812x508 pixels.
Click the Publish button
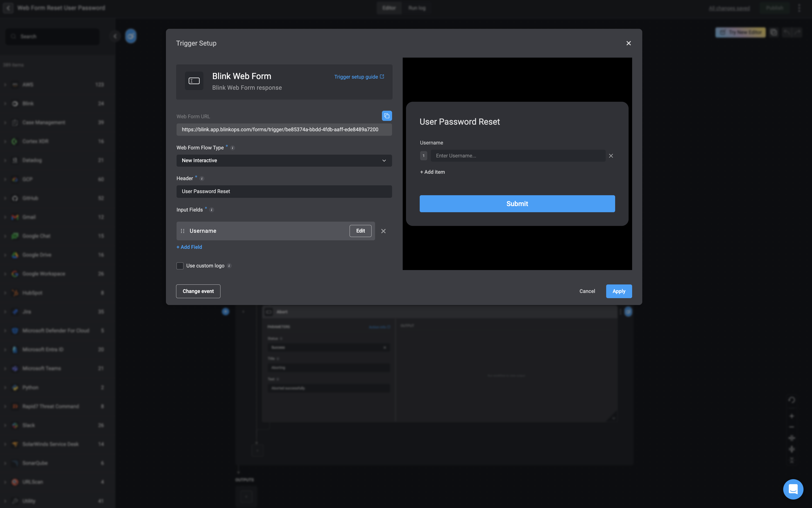coord(774,8)
